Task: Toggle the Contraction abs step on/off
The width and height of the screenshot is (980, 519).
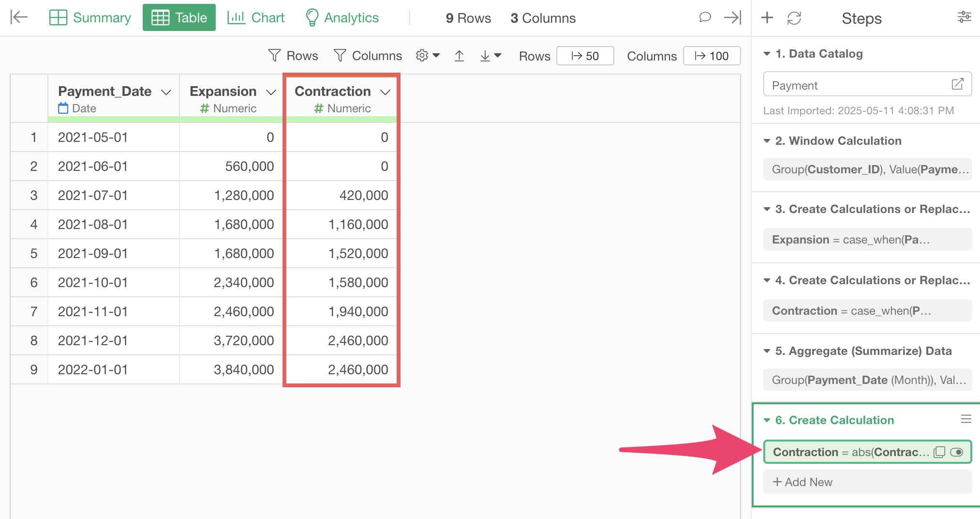Action: pyautogui.click(x=956, y=452)
